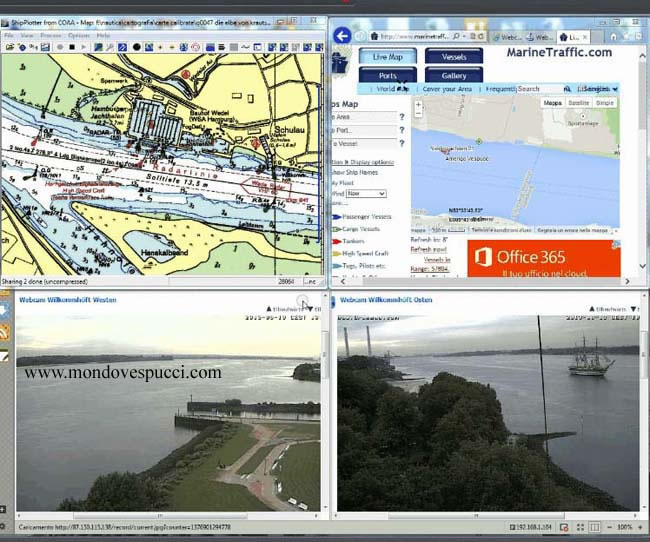Click the address bar refresh icon

tap(481, 37)
